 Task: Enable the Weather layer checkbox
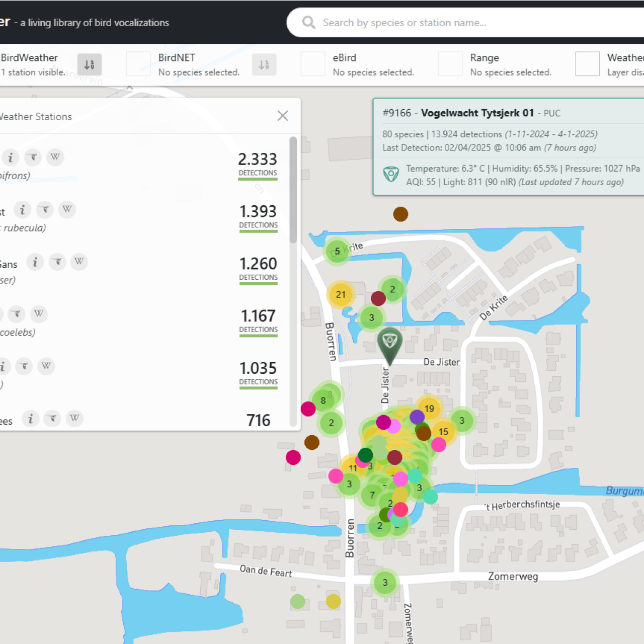[588, 64]
